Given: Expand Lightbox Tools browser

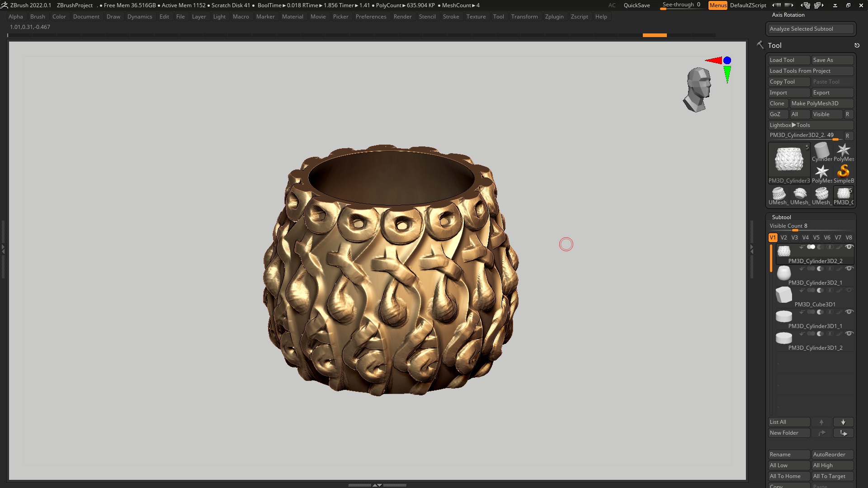Looking at the screenshot, I should [x=811, y=125].
